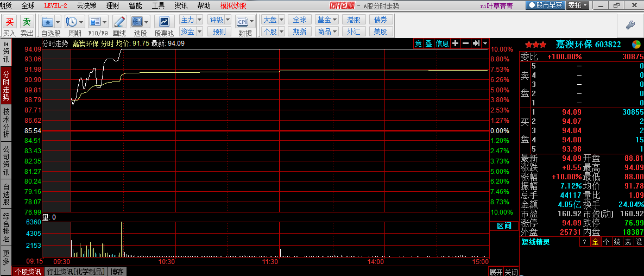The height and width of the screenshot is (276, 644).
Task: Click the pie chart icon beside 603822
Action: pos(636,45)
